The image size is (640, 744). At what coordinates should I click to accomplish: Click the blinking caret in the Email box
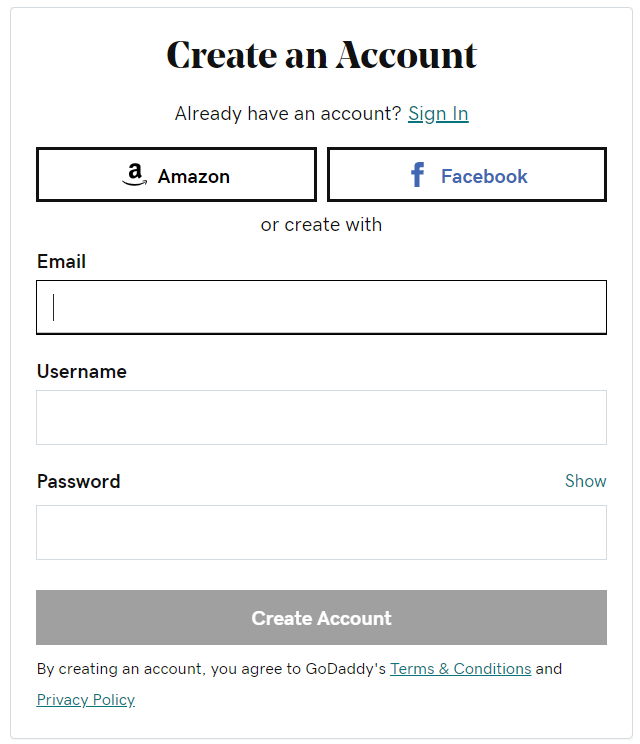[x=54, y=307]
